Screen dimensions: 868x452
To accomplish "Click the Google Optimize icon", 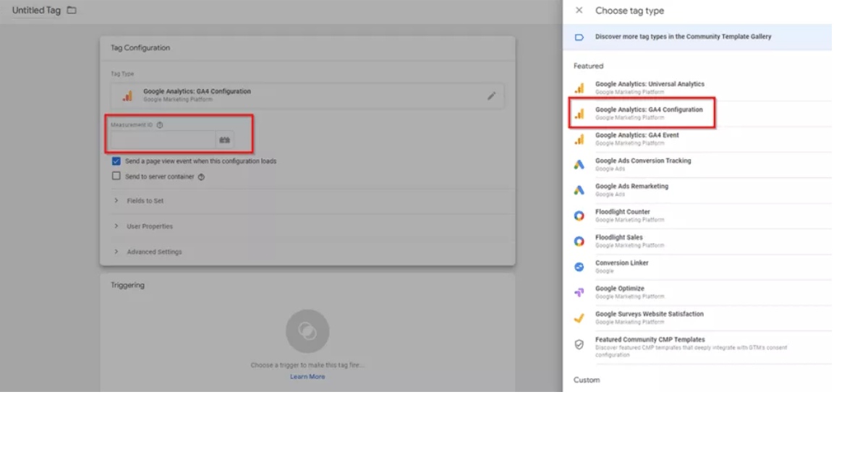I will [579, 292].
